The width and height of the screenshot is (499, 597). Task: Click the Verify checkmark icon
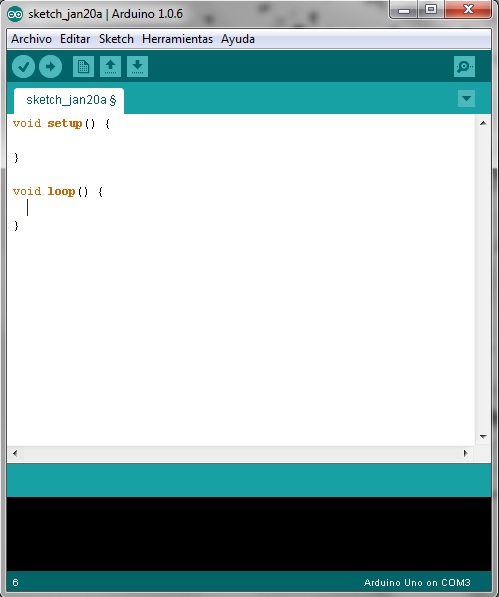click(24, 67)
